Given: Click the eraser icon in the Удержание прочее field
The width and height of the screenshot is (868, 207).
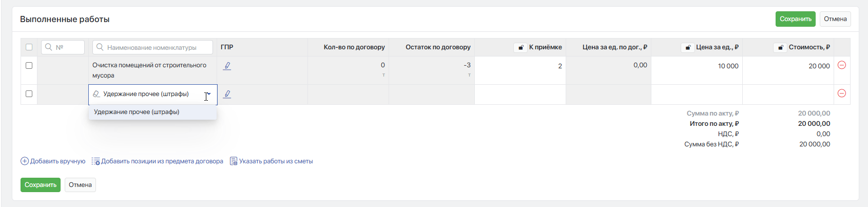Looking at the screenshot, I should 96,94.
